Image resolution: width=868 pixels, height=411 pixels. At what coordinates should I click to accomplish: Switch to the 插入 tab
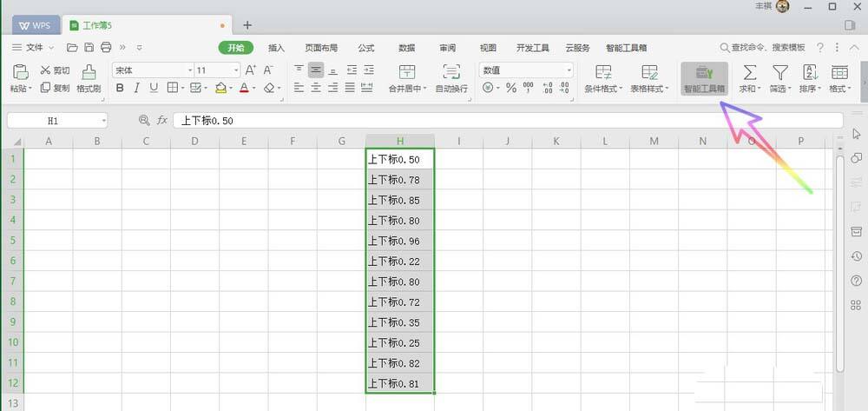click(276, 48)
